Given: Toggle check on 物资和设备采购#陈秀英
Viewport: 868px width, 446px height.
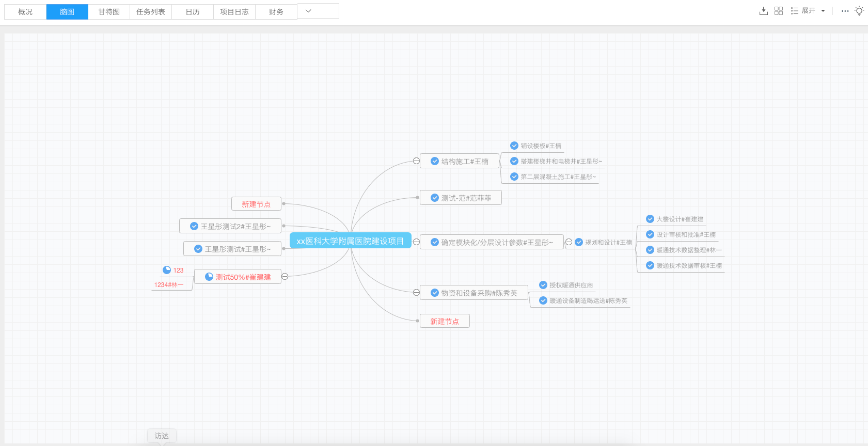Looking at the screenshot, I should [435, 293].
